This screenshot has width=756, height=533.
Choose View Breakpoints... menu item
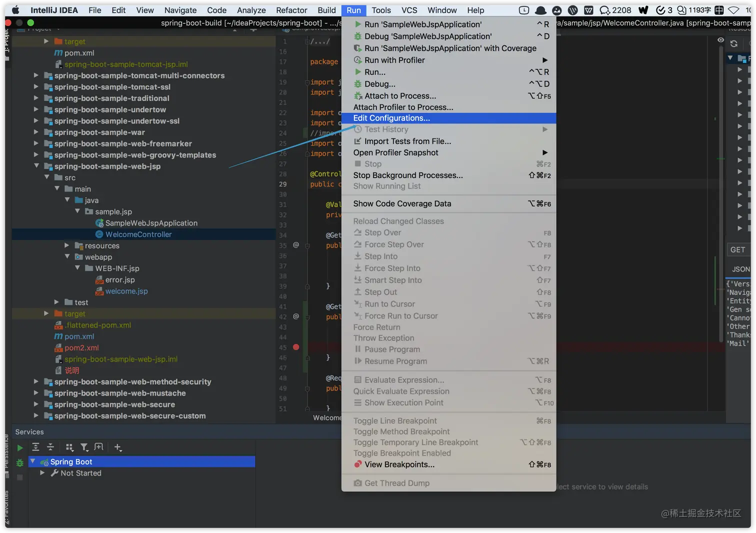[448, 464]
